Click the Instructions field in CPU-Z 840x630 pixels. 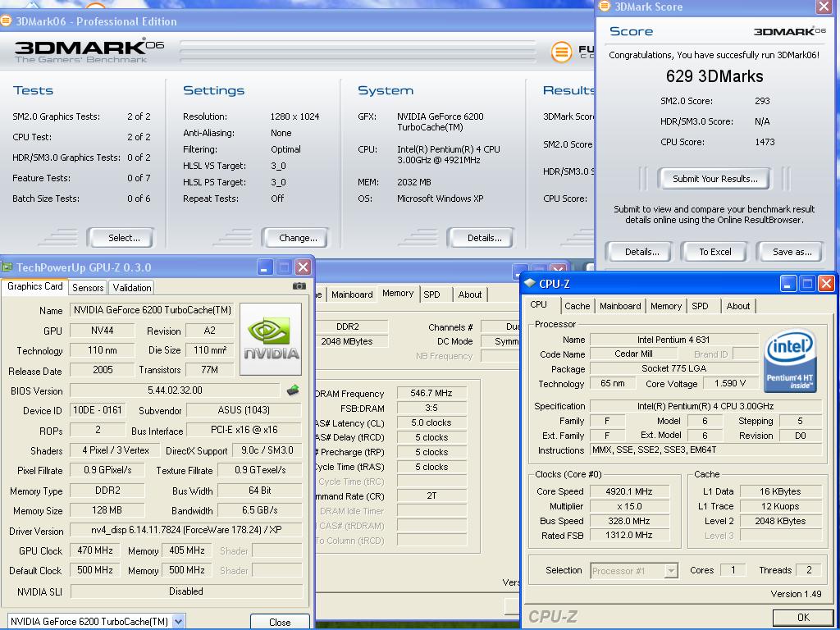705,450
